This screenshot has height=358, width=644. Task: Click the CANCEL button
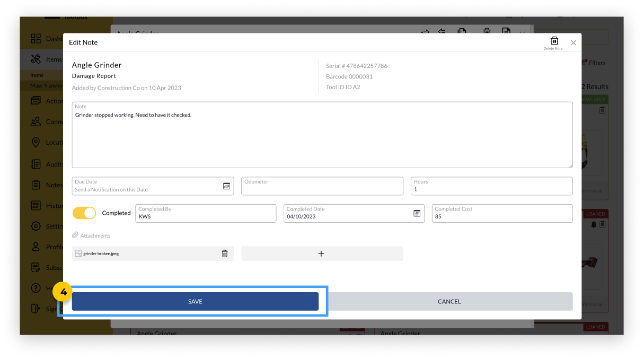449,301
